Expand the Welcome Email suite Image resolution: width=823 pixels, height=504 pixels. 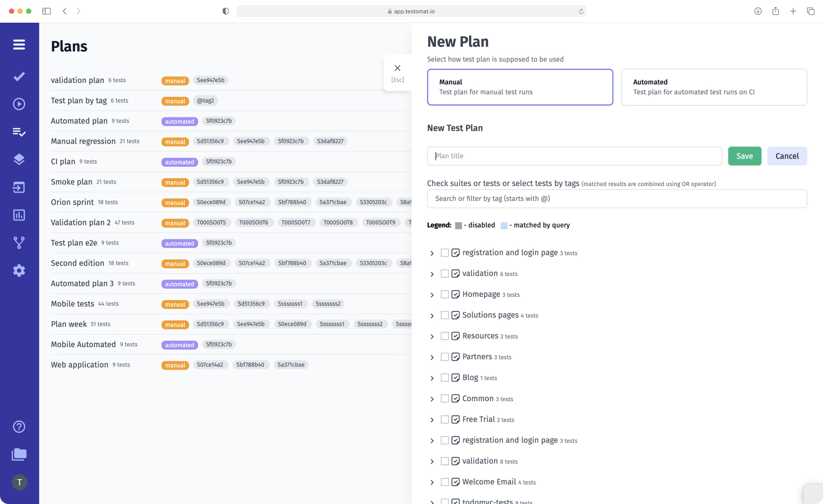tap(432, 482)
